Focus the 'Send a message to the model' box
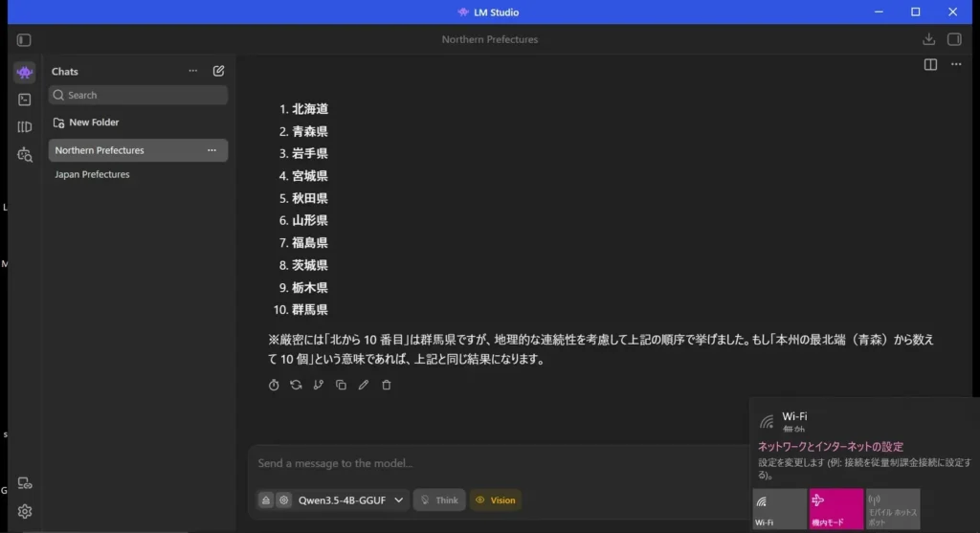Image resolution: width=980 pixels, height=533 pixels. (x=500, y=464)
